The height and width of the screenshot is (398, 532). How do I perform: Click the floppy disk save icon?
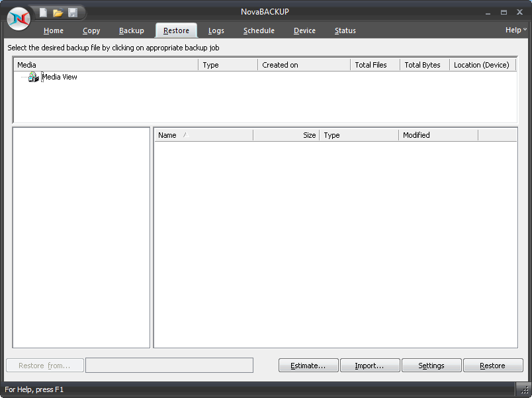pos(73,13)
